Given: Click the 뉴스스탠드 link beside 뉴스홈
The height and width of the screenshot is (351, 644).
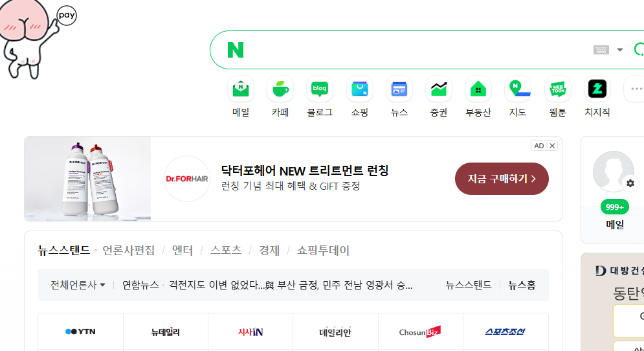Looking at the screenshot, I should [469, 285].
